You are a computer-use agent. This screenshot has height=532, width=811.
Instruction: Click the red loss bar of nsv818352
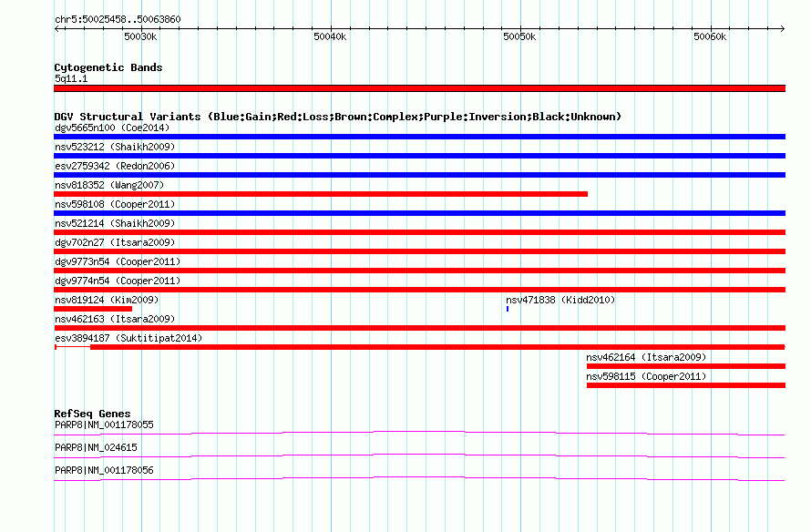(321, 194)
